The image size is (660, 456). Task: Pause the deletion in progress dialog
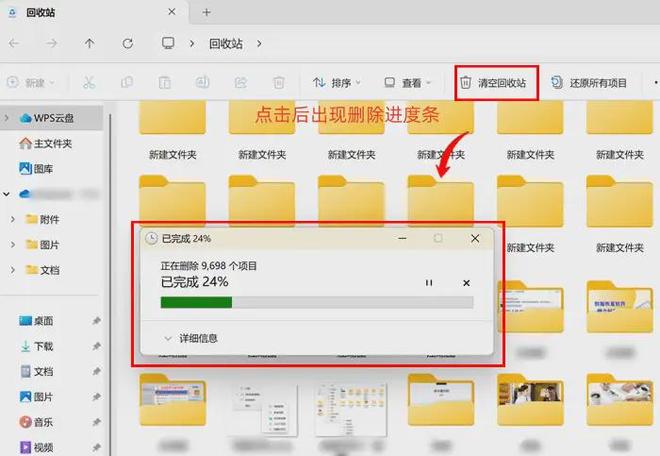point(429,283)
